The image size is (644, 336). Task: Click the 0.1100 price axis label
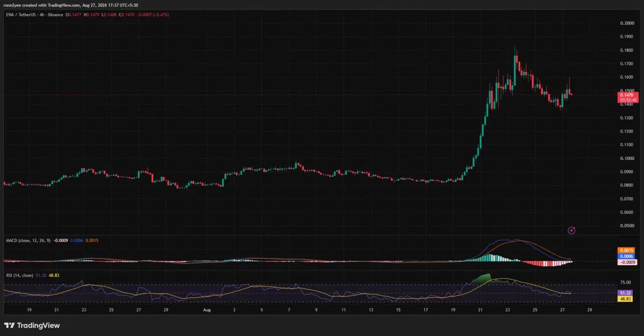click(x=627, y=145)
